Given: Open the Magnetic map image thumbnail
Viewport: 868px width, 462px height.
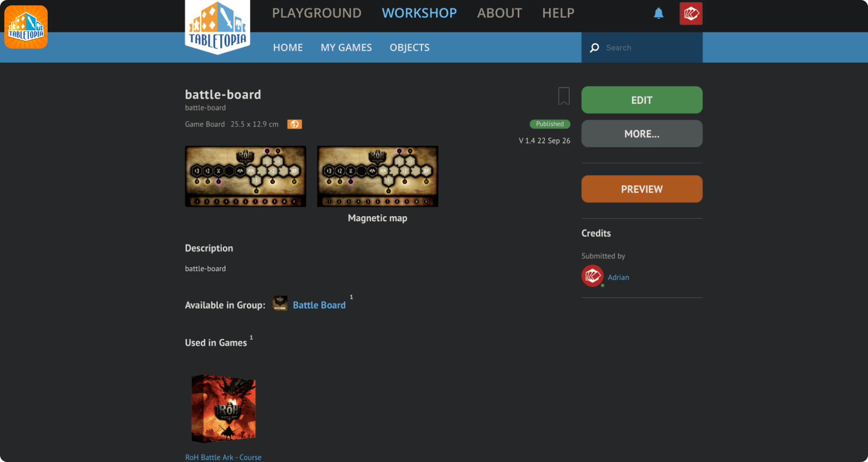Looking at the screenshot, I should tap(378, 176).
